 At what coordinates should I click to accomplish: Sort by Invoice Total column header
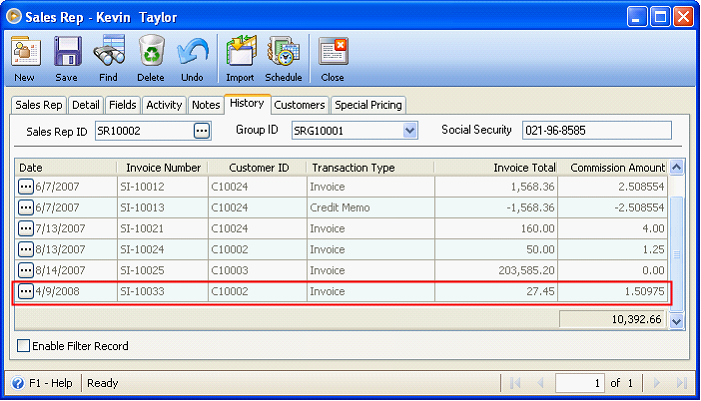496,168
